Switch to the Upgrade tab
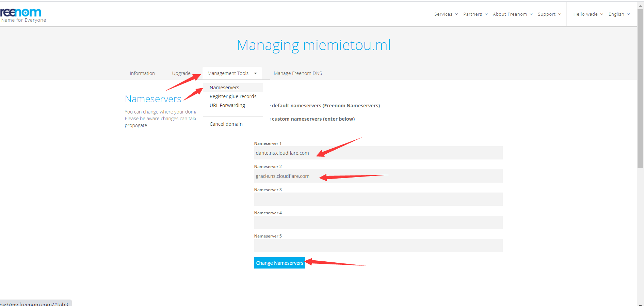 click(x=181, y=73)
